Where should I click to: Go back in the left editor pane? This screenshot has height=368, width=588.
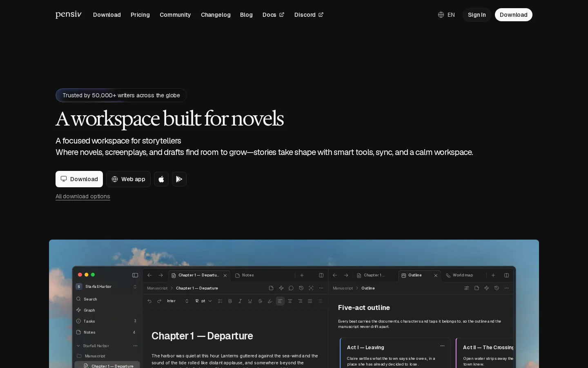tap(149, 275)
